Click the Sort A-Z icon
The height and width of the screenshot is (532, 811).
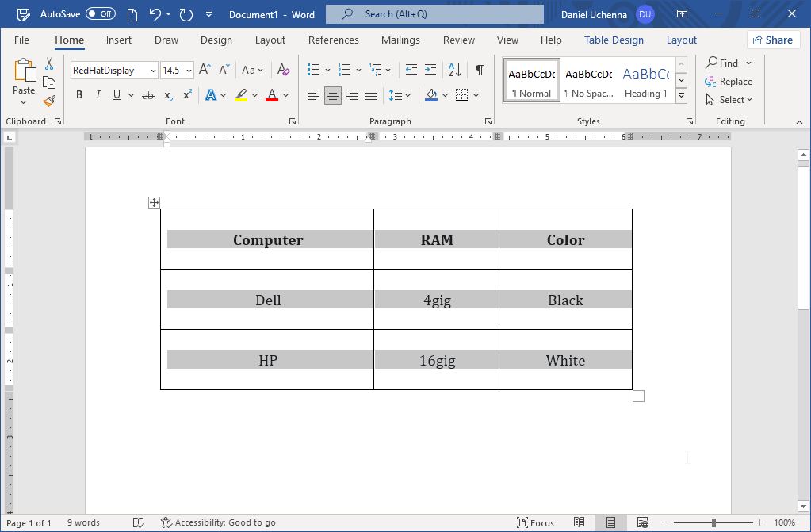(x=455, y=70)
